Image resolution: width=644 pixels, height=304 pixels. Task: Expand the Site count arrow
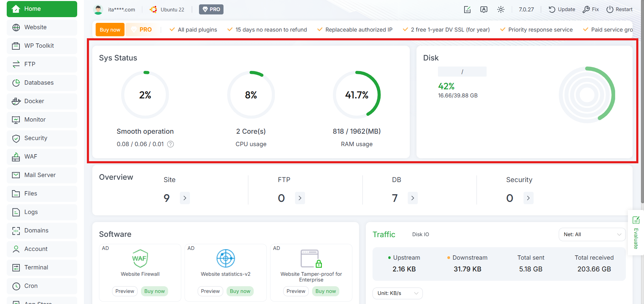185,198
